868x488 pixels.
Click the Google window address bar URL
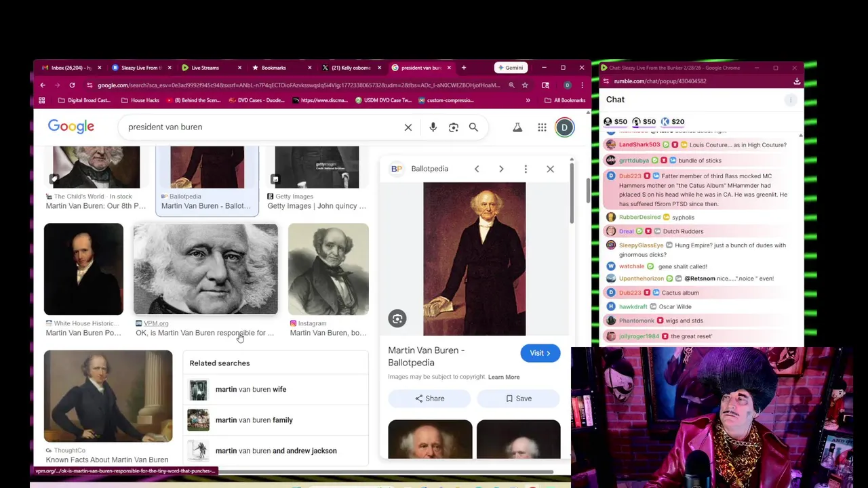click(298, 85)
